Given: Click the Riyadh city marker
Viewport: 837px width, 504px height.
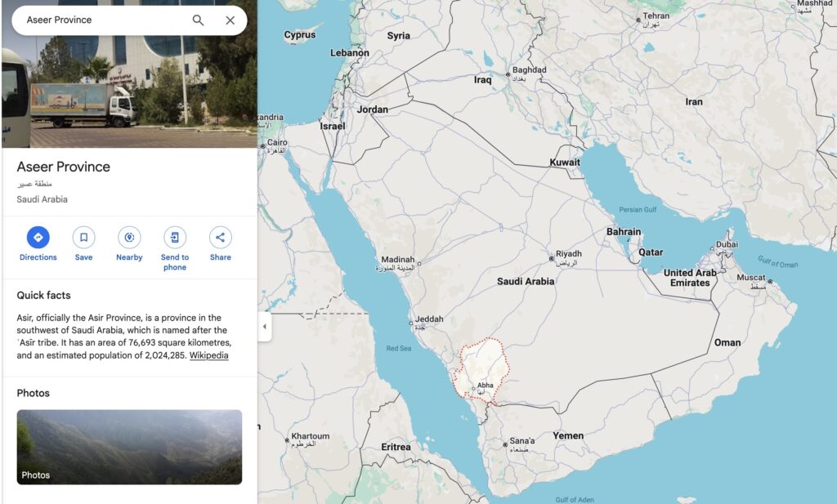Looking at the screenshot, I should tap(552, 258).
